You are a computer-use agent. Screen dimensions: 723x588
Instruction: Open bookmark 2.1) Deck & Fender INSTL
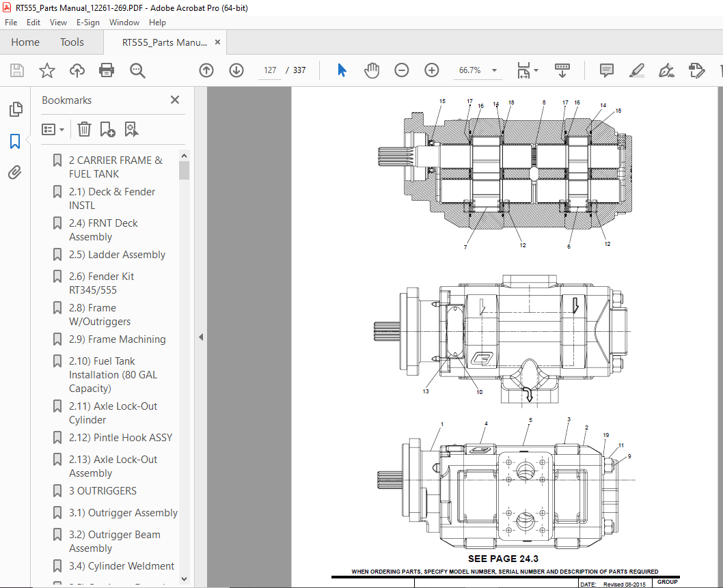click(112, 199)
